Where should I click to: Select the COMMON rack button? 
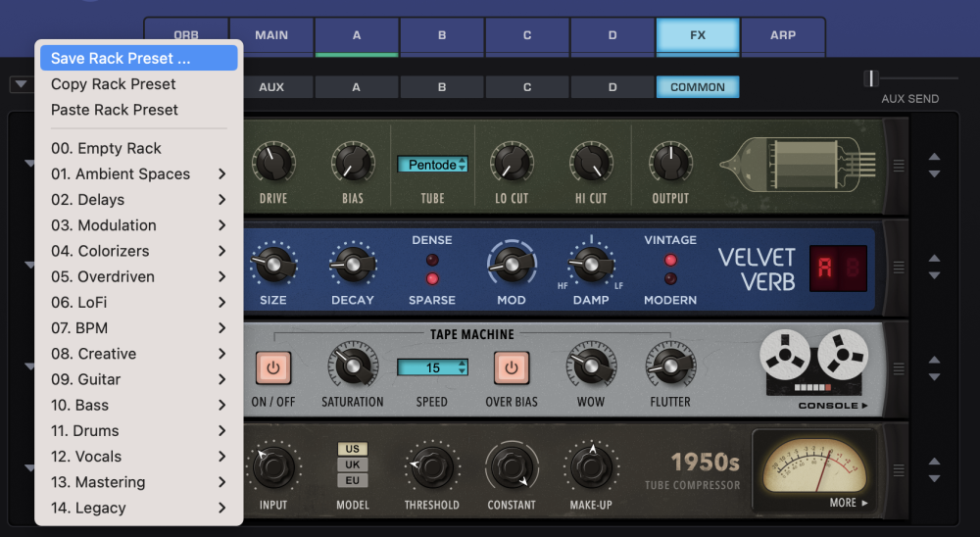point(698,87)
